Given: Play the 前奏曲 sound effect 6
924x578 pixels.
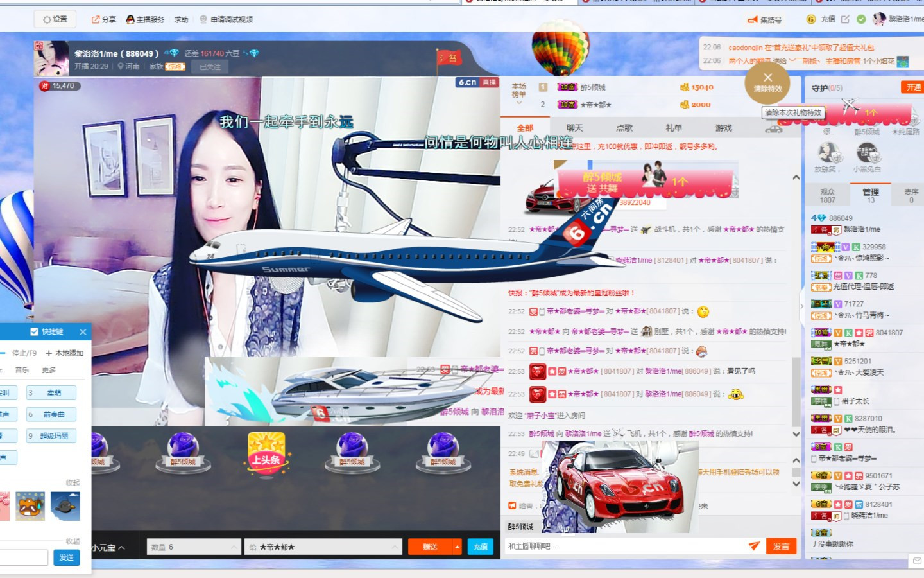Looking at the screenshot, I should (x=51, y=415).
